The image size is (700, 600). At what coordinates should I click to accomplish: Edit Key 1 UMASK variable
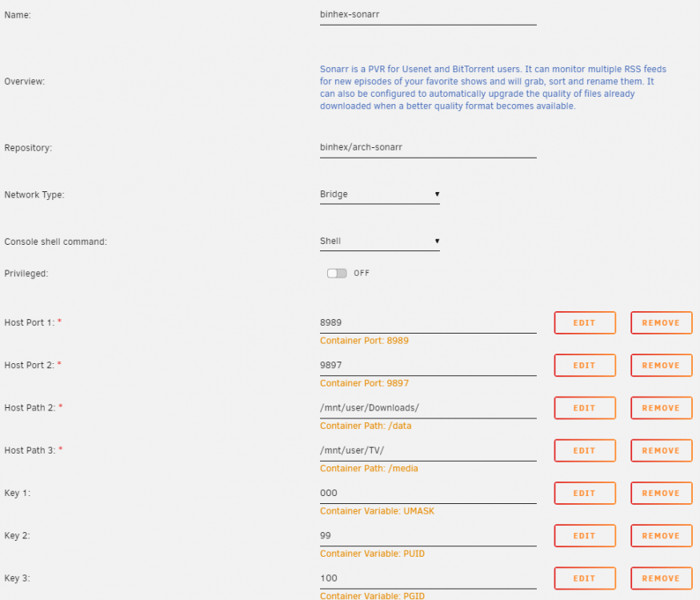point(585,494)
